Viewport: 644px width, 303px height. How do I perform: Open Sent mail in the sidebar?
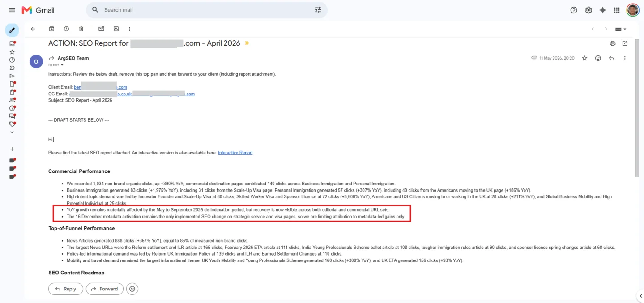[x=12, y=76]
